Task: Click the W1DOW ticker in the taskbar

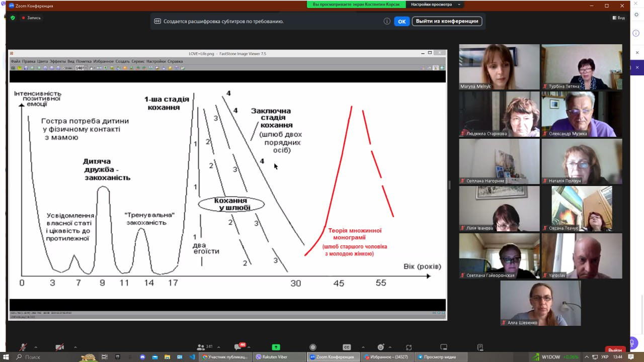Action: click(x=555, y=357)
